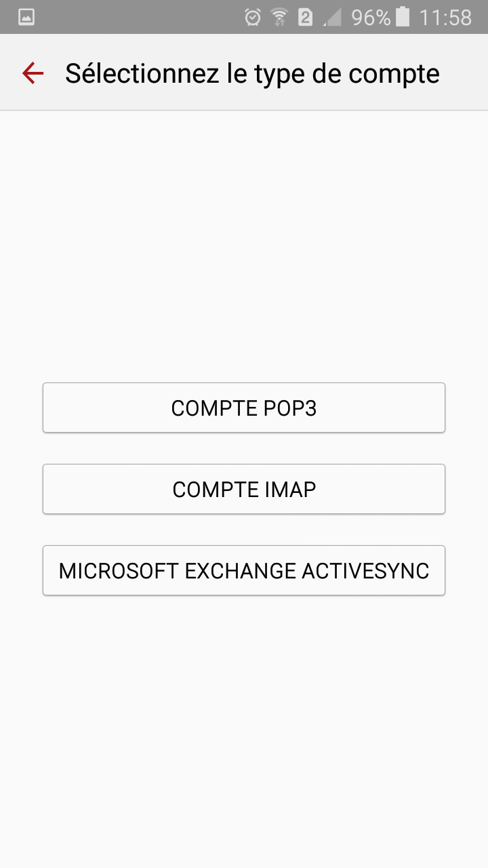Tap the Wi-Fi signal status icon
The width and height of the screenshot is (488, 868).
(x=279, y=18)
